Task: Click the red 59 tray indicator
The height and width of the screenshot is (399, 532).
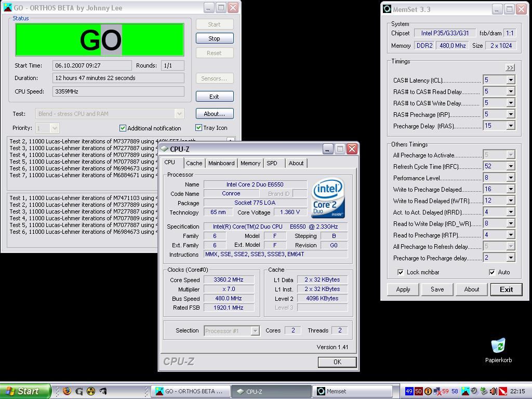Action: (445, 391)
